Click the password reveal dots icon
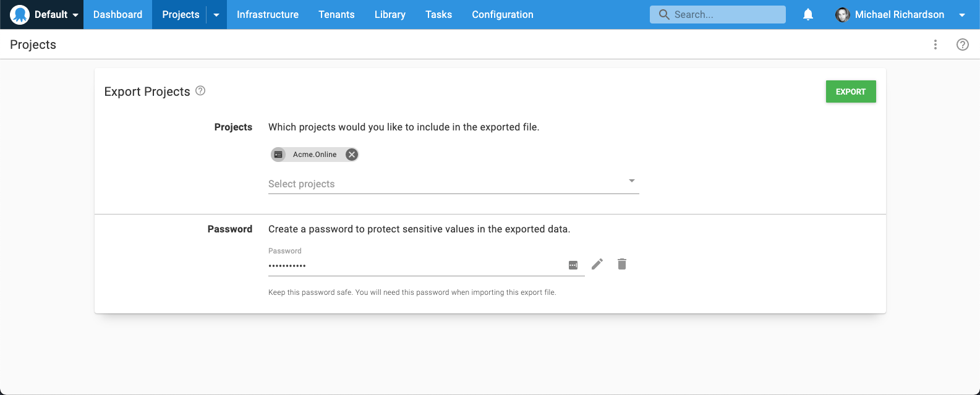980x395 pixels. point(573,265)
